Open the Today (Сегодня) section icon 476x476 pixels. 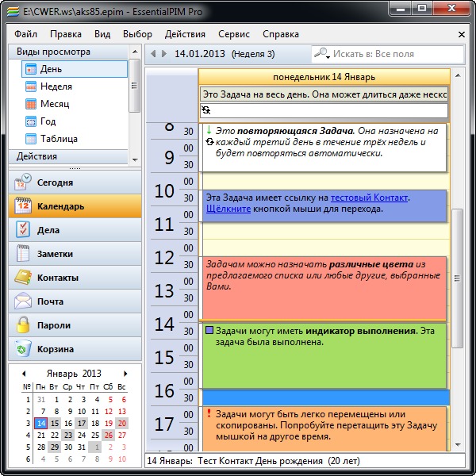coord(23,182)
